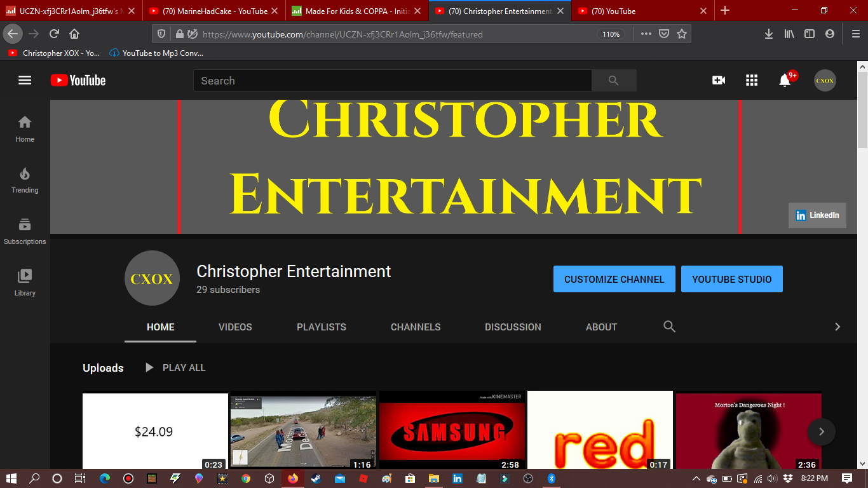Reload the page
868x488 pixels.
(x=55, y=34)
